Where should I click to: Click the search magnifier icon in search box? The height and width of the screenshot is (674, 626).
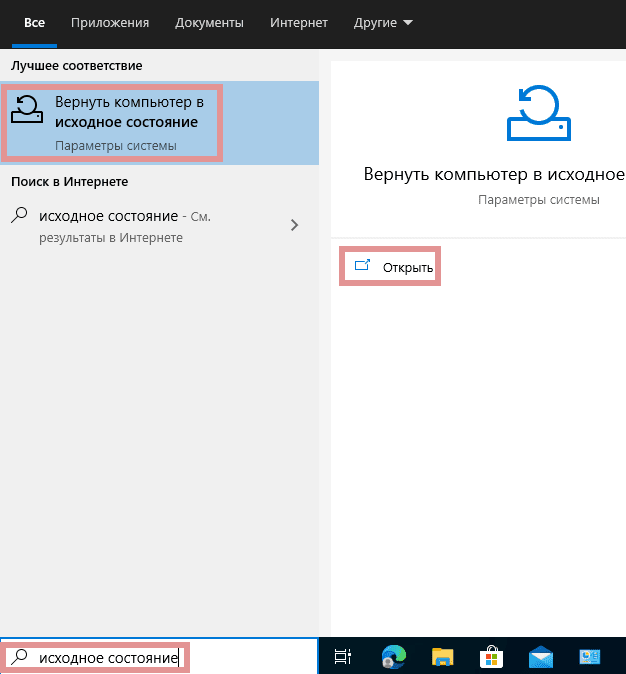pos(19,657)
